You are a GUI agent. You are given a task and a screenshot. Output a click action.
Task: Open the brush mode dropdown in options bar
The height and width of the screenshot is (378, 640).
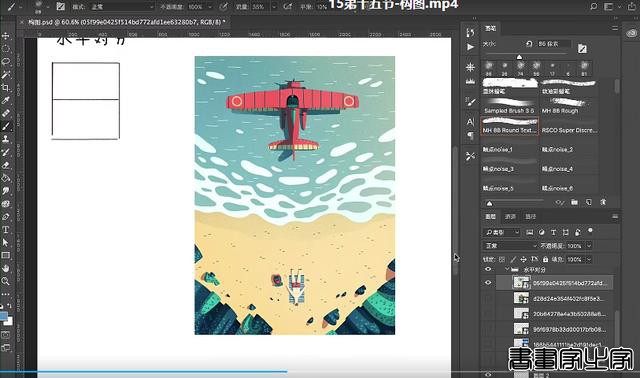[122, 7]
